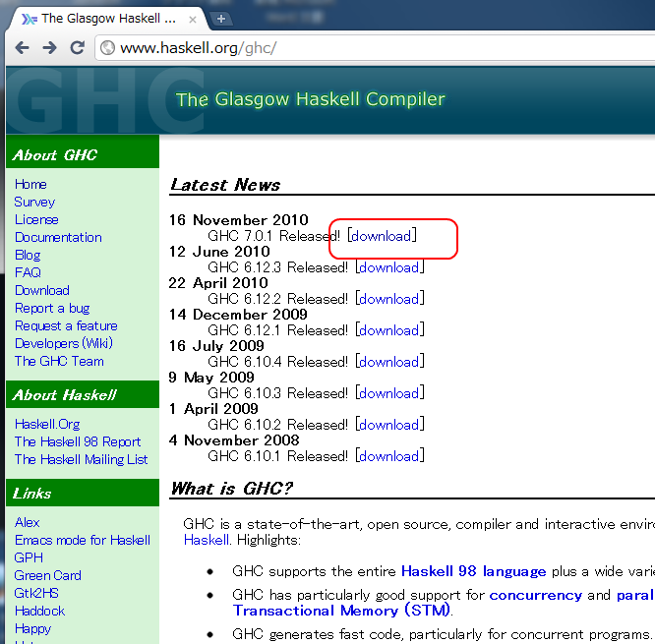Click the '4 November 2008' news date

tap(234, 440)
